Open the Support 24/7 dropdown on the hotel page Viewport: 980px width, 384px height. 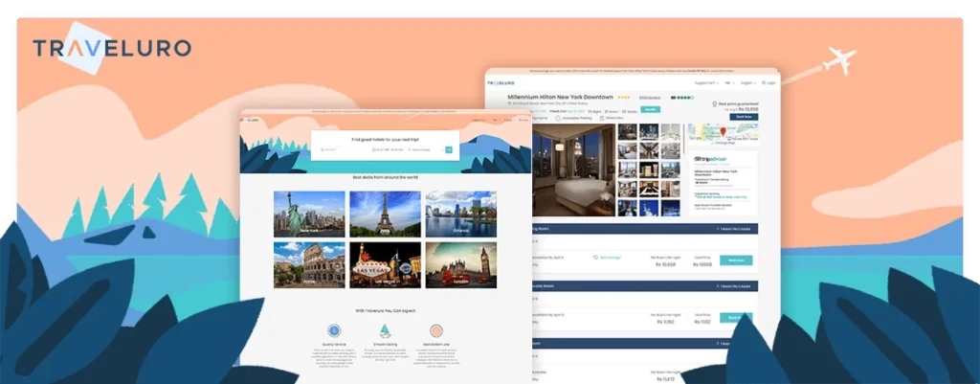[706, 82]
